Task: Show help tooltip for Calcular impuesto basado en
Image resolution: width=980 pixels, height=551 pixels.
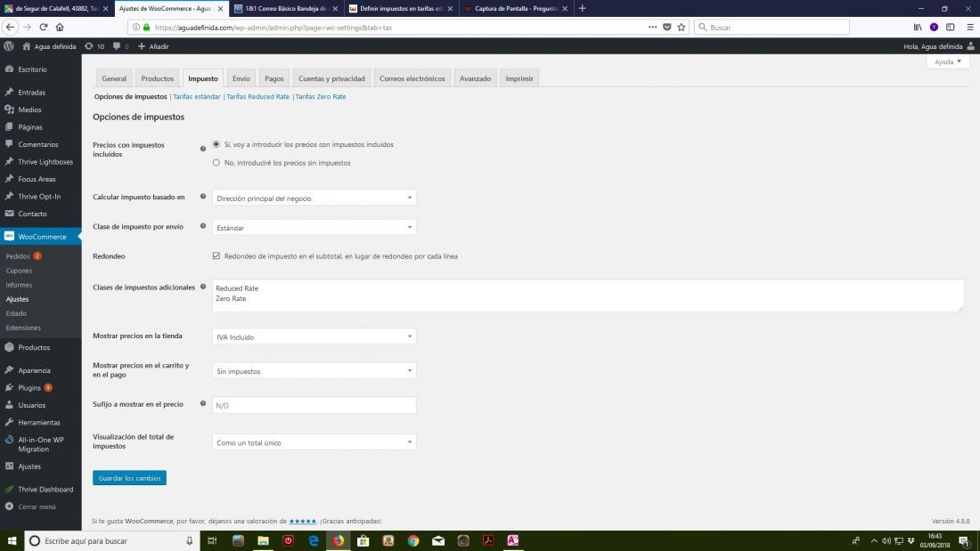Action: [202, 196]
